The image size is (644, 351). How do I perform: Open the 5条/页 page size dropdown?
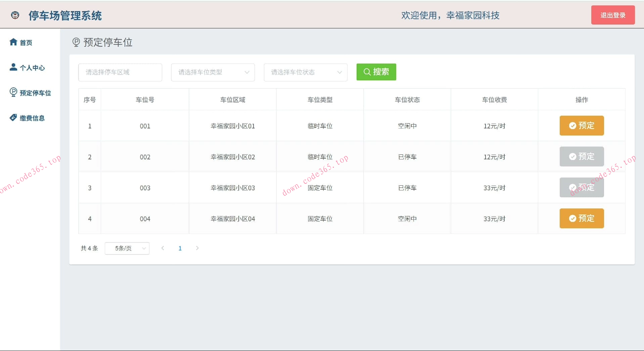point(127,248)
